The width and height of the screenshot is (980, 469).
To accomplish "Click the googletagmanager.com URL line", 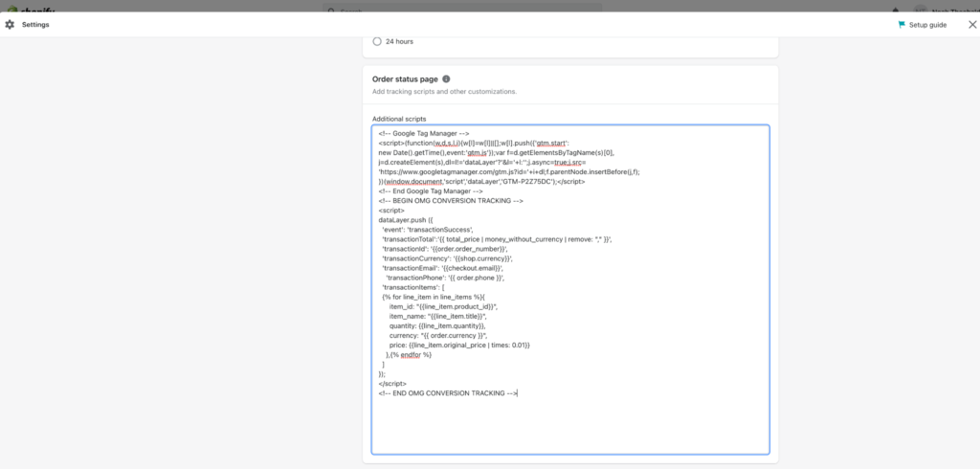I will tap(509, 172).
